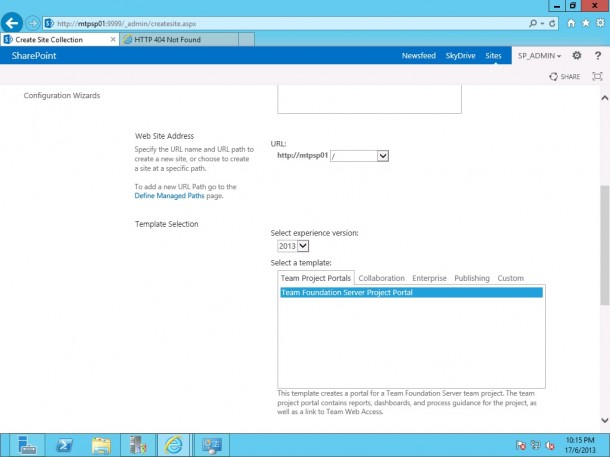Click the network tray icon
This screenshot has height=457, width=610.
click(x=535, y=445)
